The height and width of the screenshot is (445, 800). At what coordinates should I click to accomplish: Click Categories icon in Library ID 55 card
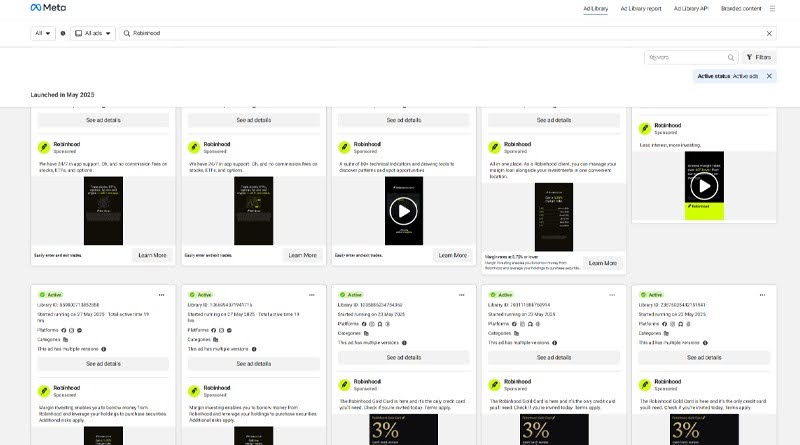[x=65, y=339]
